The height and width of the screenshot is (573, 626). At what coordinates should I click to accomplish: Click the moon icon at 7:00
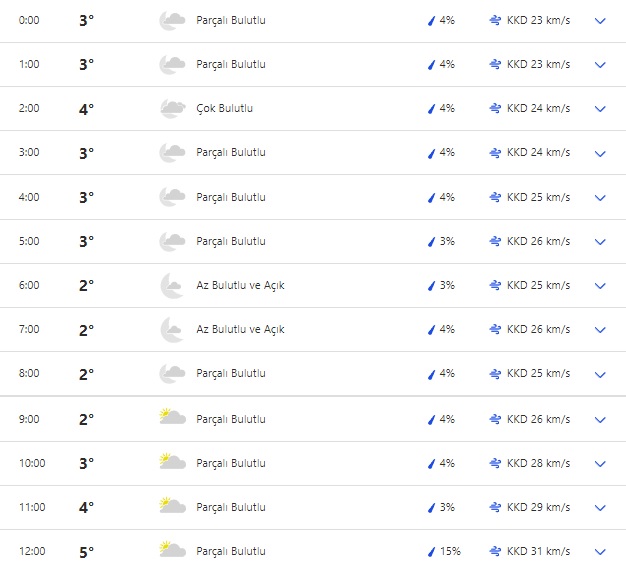(x=172, y=329)
